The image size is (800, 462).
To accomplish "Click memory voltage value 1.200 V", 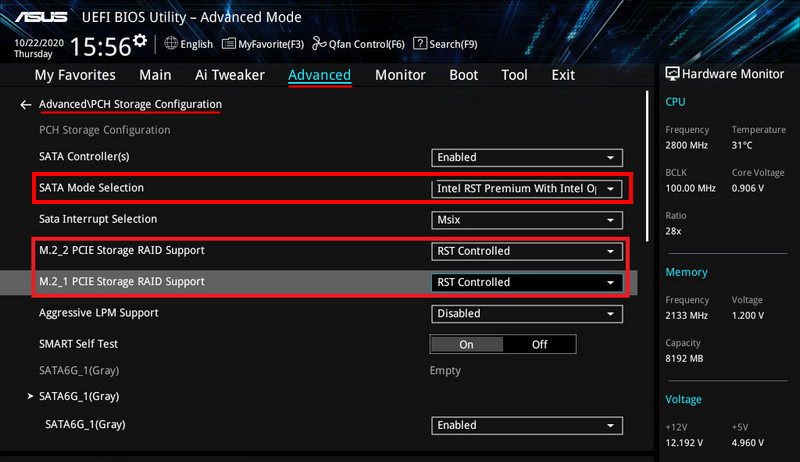I will pos(747,316).
